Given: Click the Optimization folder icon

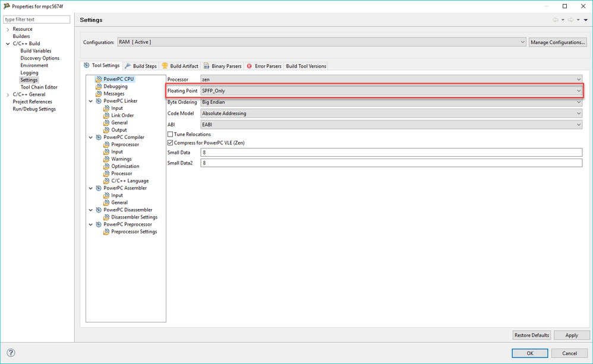Looking at the screenshot, I should [106, 166].
